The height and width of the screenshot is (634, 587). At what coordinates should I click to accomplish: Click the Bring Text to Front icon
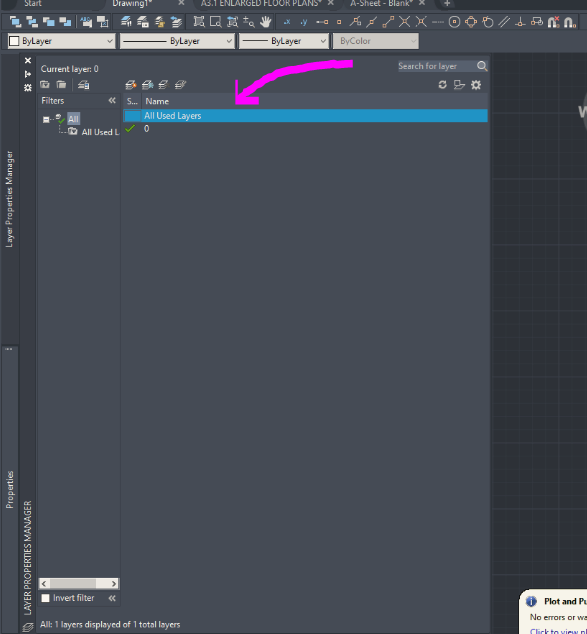(86, 22)
